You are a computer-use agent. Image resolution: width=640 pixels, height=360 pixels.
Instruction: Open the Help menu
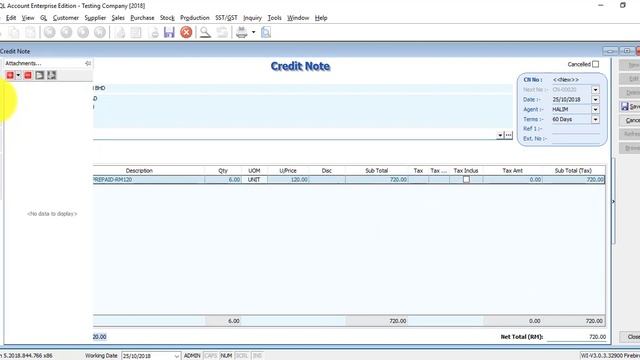click(321, 18)
